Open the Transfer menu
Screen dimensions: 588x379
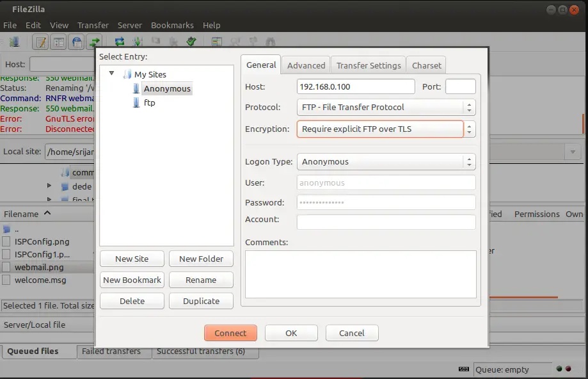pos(93,25)
